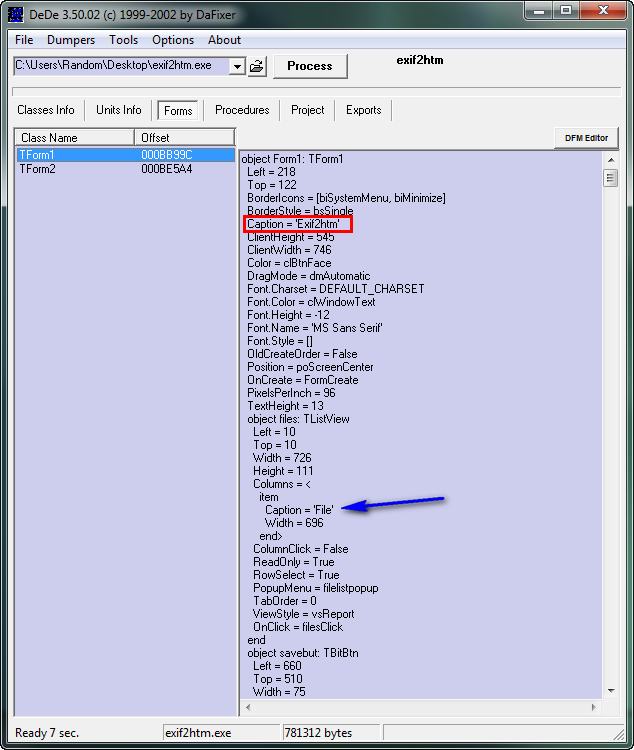Click the Class Name column header

(75, 138)
